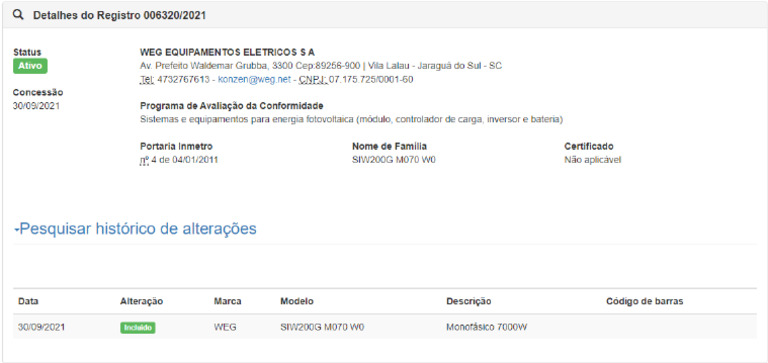This screenshot has width=768, height=363.
Task: Click the address line Av. Prefeito Waldemar Grubba
Action: pos(321,66)
